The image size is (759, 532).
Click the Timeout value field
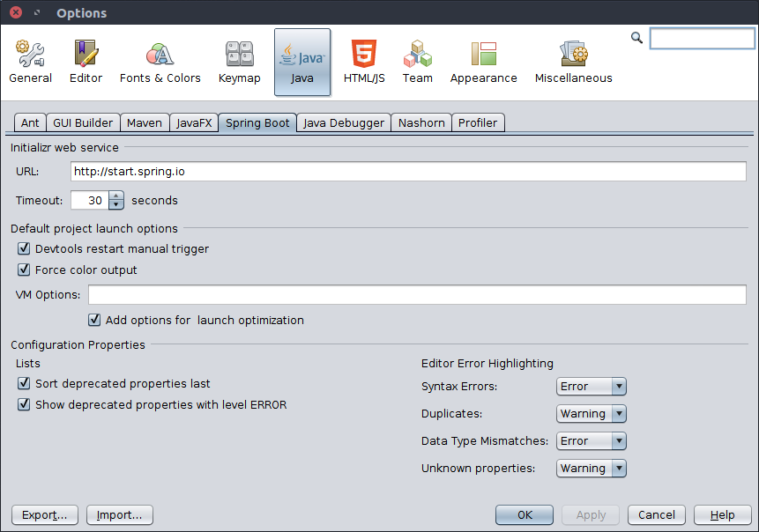90,200
